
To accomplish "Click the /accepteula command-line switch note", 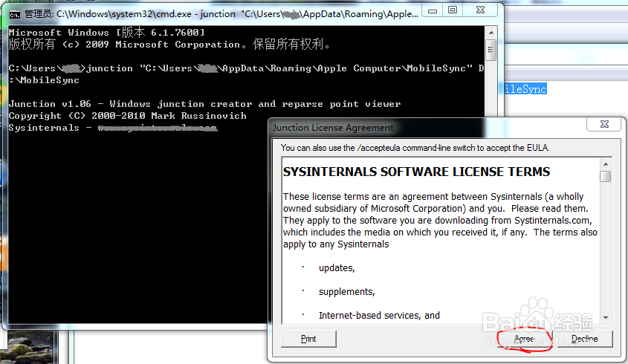I will [x=415, y=148].
